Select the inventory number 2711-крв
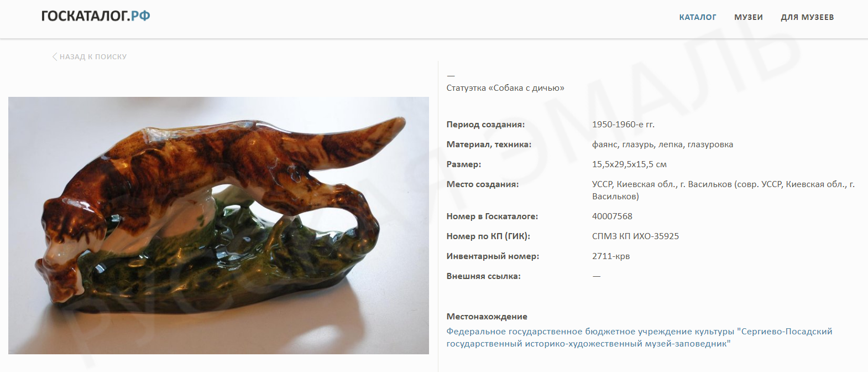 click(611, 256)
